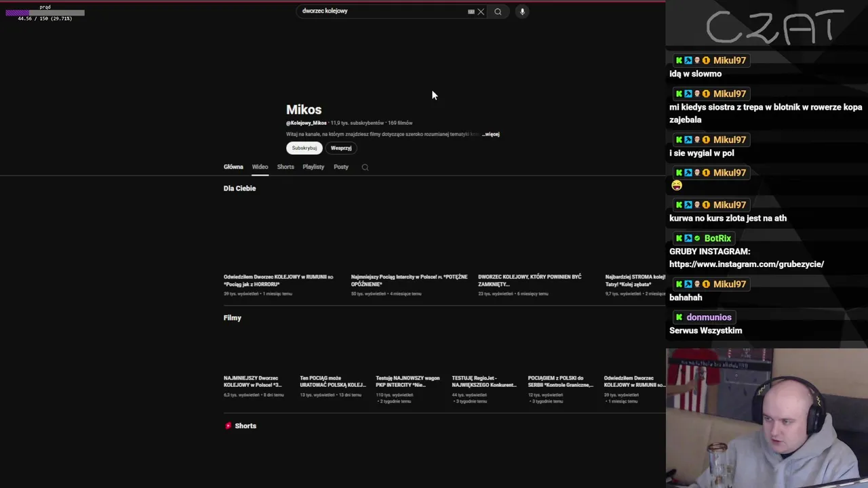Click the 'Serwus Wszystkim' chat message
Viewport: 868px width, 488px height.
(706, 331)
